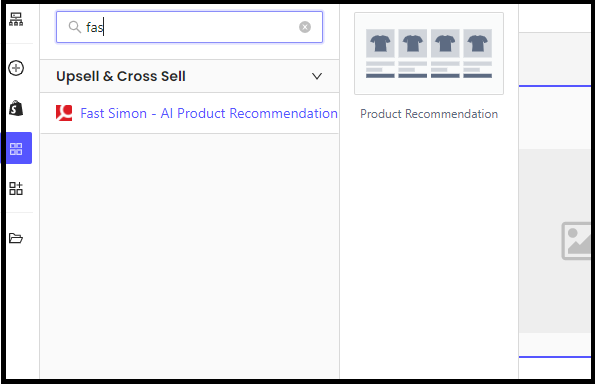
Task: Click the Product Recommendation label text
Action: (x=429, y=114)
